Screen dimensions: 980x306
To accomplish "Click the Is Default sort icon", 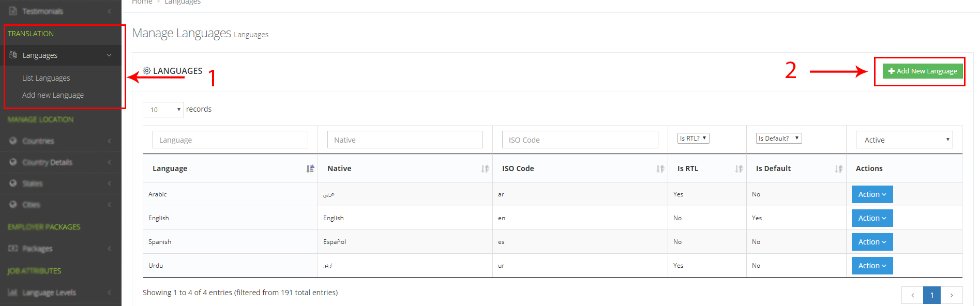I will (x=838, y=169).
